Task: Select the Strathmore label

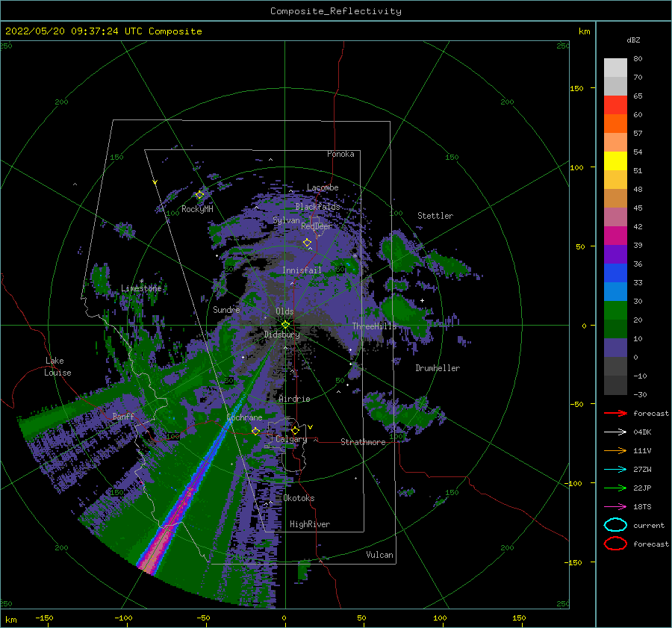Action: coord(363,442)
